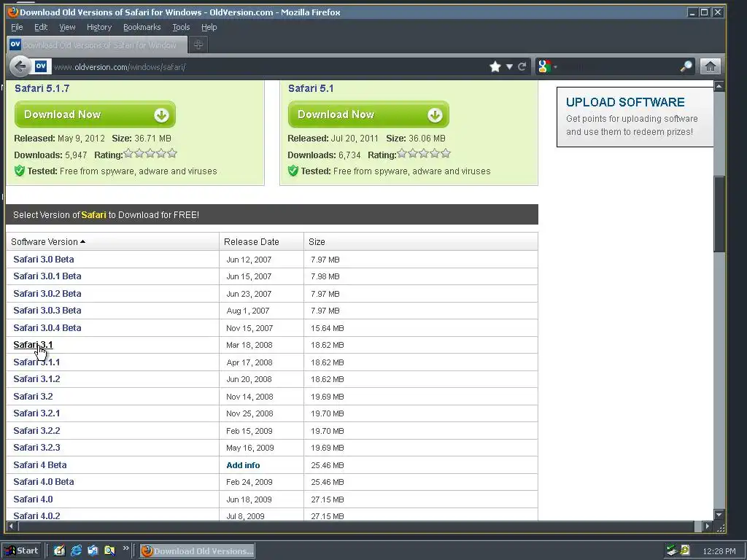Open the Safari 3.2.3 link
Image resolution: width=747 pixels, height=560 pixels.
pos(36,448)
